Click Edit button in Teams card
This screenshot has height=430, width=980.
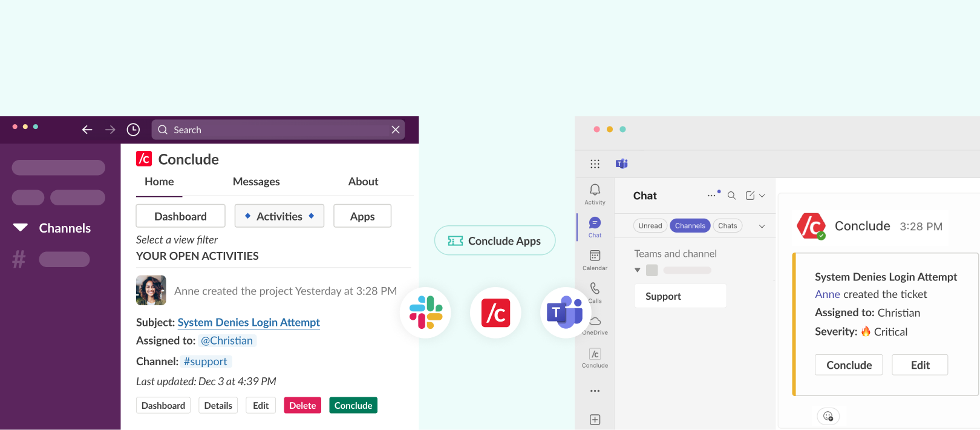coord(920,365)
